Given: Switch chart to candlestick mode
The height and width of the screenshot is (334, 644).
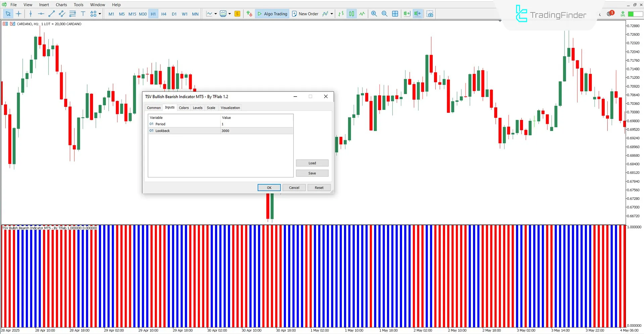Looking at the screenshot, I should coord(351,14).
